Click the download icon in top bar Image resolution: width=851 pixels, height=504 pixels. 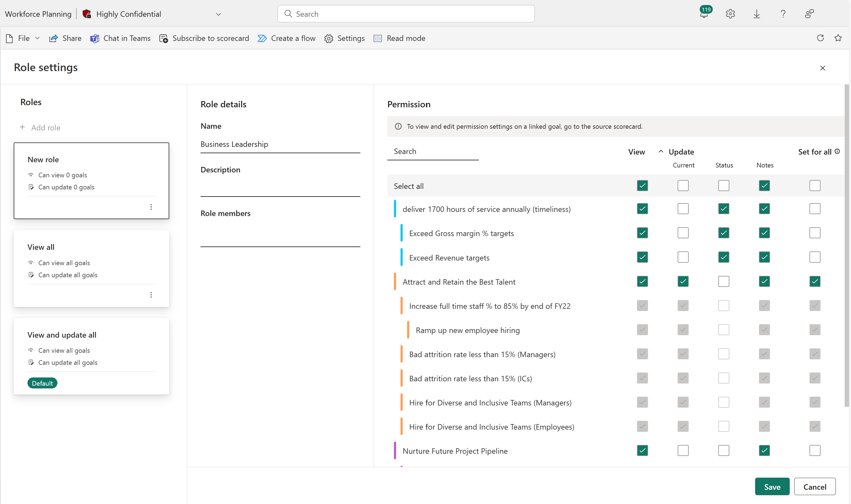[757, 13]
